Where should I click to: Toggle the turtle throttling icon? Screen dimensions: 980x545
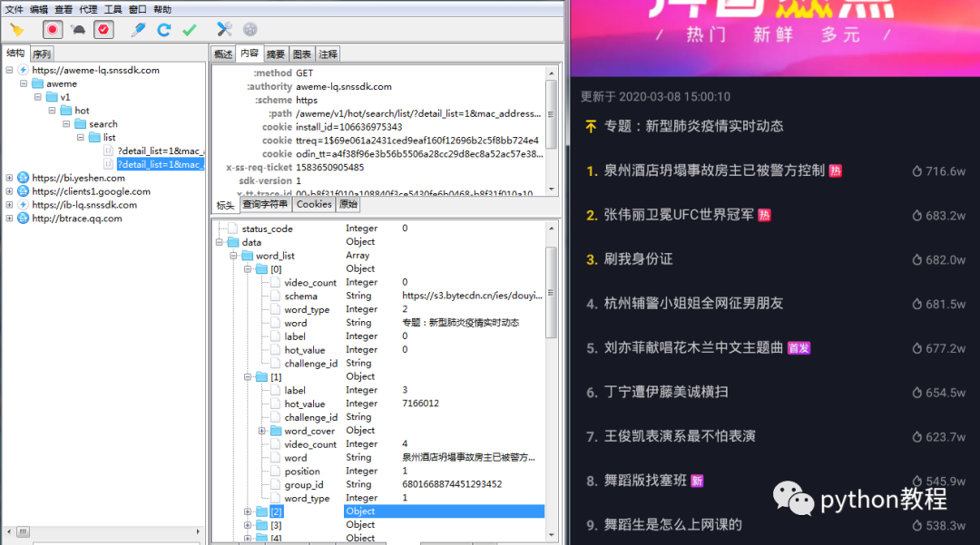tap(78, 29)
